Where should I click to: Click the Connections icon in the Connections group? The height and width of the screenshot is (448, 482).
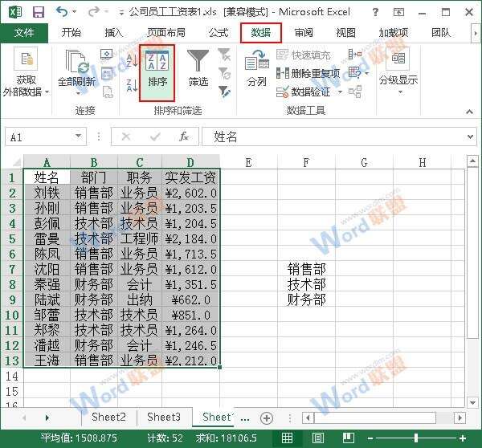(x=107, y=55)
